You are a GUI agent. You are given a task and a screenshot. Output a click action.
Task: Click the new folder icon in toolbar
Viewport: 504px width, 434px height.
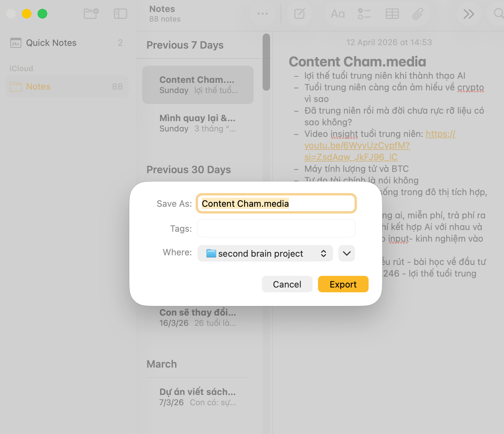pyautogui.click(x=91, y=14)
